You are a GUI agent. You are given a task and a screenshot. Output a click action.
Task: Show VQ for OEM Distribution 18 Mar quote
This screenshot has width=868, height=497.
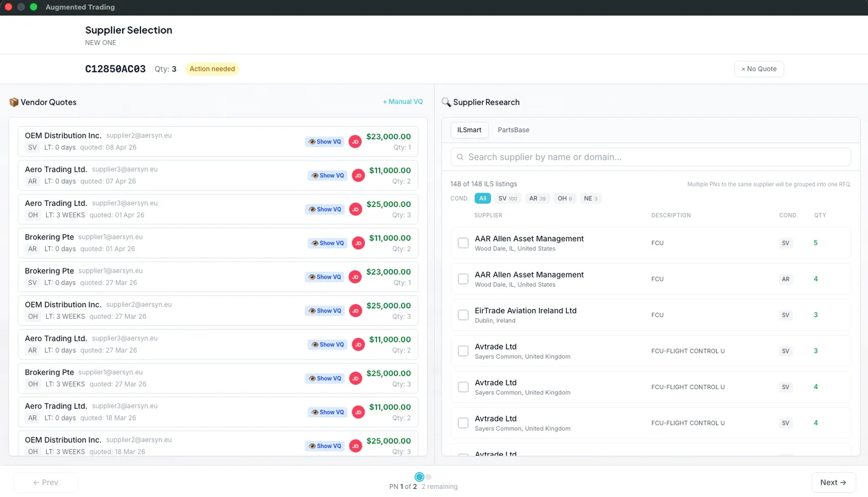[325, 446]
